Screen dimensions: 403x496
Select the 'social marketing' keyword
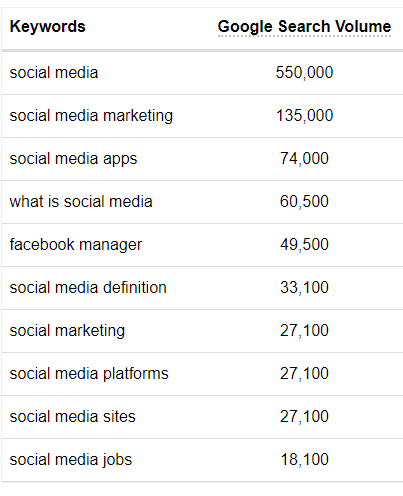[x=67, y=331]
